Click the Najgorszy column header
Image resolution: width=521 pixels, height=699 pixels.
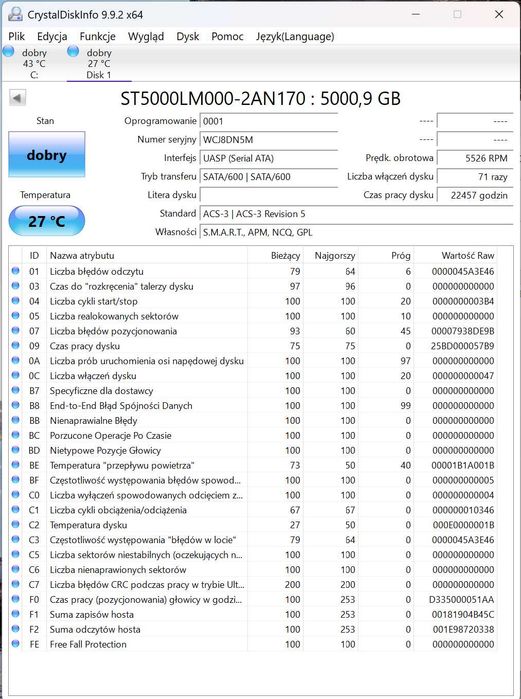pos(331,256)
